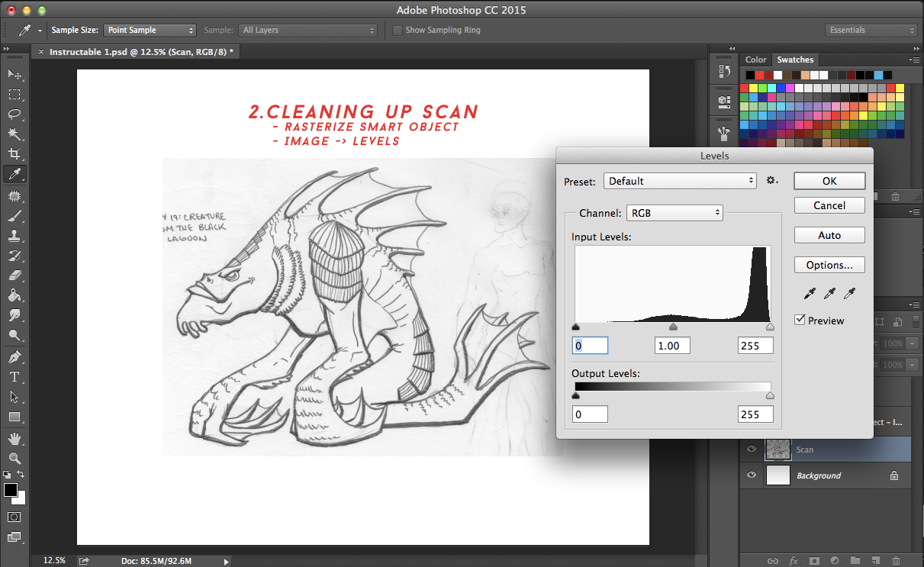924x567 pixels.
Task: Select the Horizontal Type tool
Action: (14, 377)
